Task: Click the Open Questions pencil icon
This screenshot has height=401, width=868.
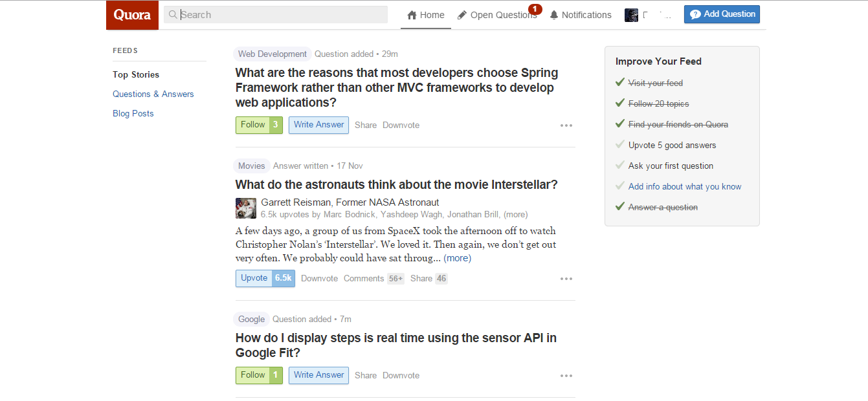Action: [462, 15]
